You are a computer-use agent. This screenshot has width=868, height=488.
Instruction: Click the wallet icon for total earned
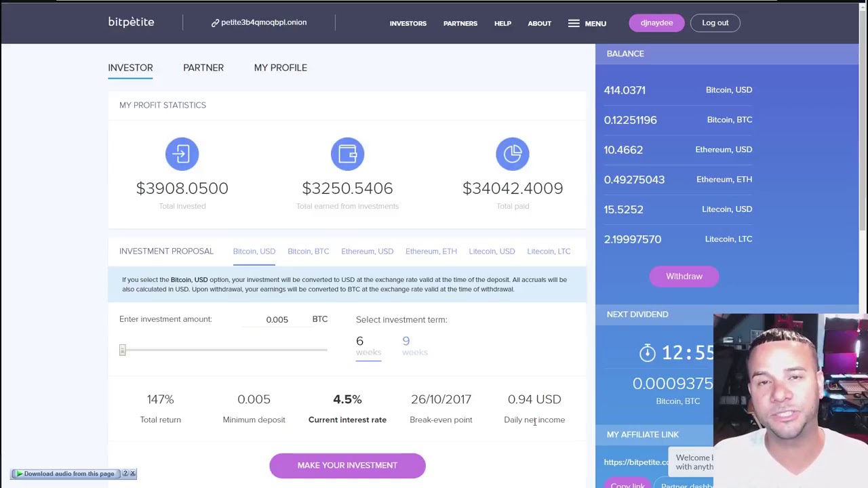tap(347, 154)
